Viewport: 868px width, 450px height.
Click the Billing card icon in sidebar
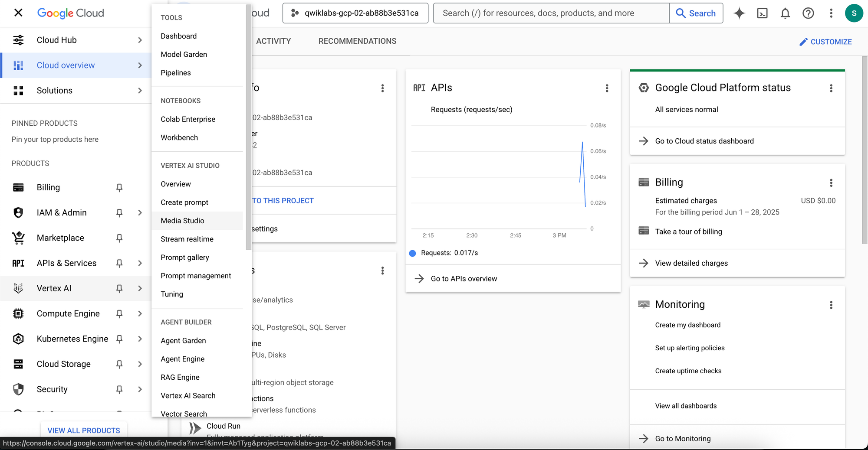18,188
